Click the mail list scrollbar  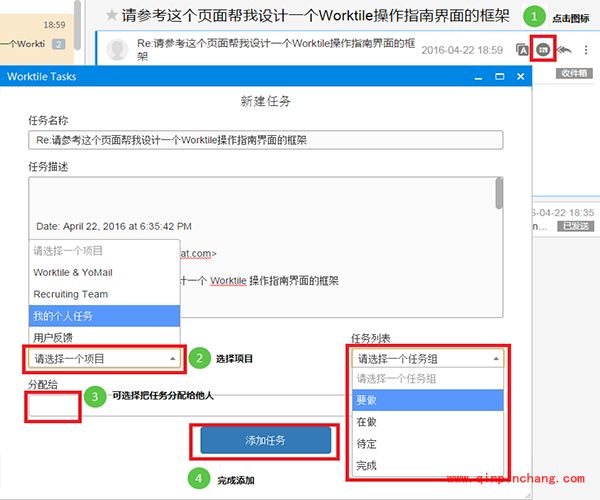pyautogui.click(x=78, y=26)
